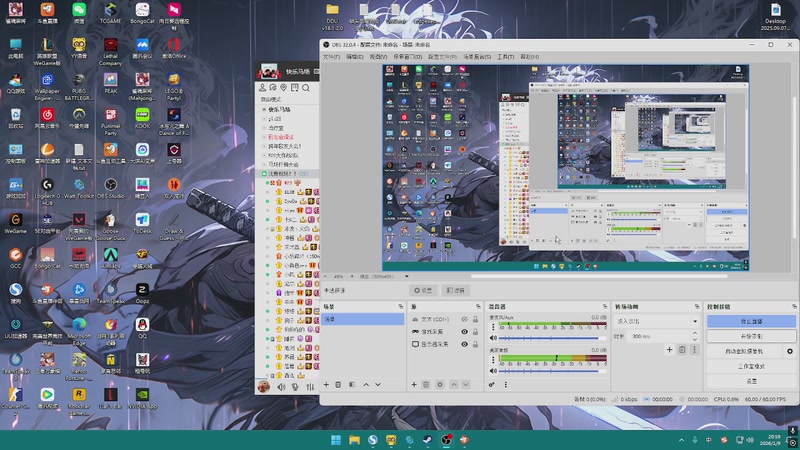Open OBS 帮助(H) menu
This screenshot has width=800, height=450.
pyautogui.click(x=530, y=57)
